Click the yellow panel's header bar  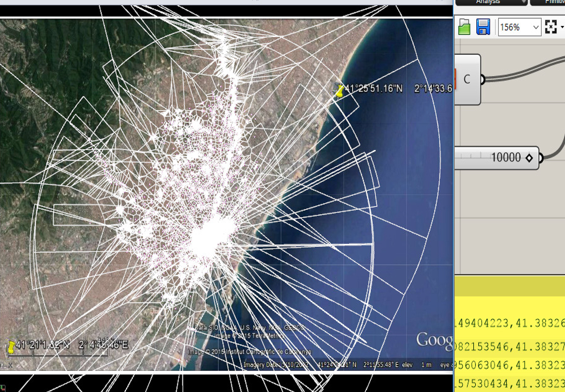[x=509, y=286]
